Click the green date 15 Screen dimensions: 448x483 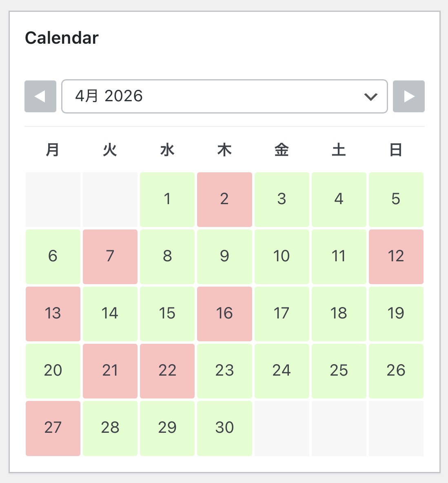tap(167, 314)
